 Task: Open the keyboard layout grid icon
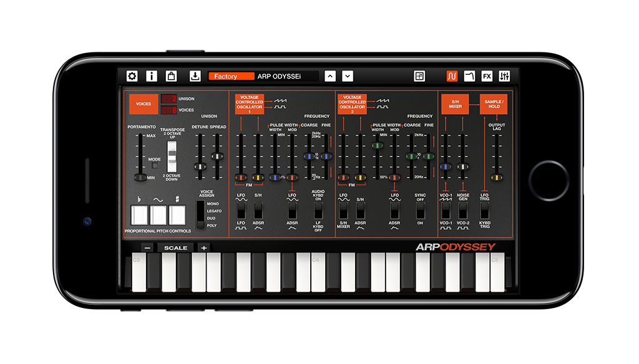[419, 76]
